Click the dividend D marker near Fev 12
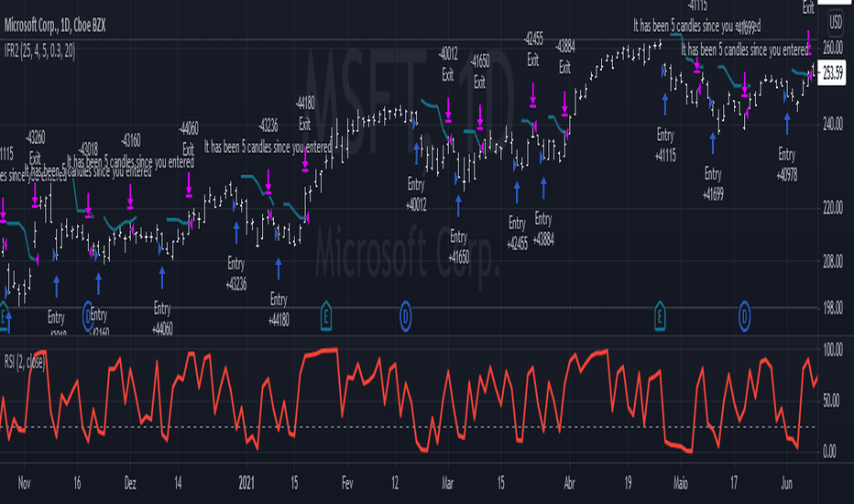Screen dimensions: 854x504 405,316
